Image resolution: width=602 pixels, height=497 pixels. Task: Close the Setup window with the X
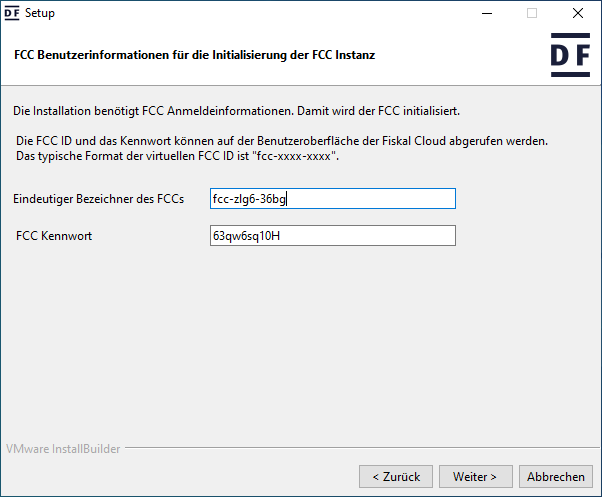click(x=578, y=14)
